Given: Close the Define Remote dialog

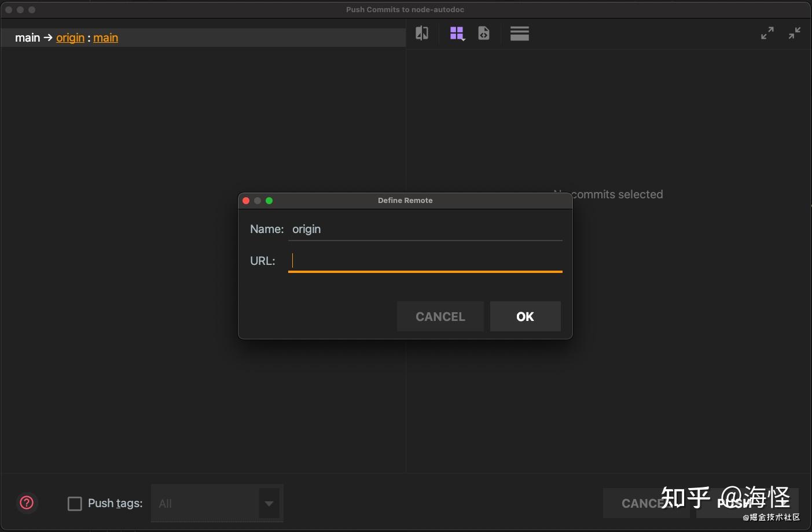Looking at the screenshot, I should coord(246,201).
